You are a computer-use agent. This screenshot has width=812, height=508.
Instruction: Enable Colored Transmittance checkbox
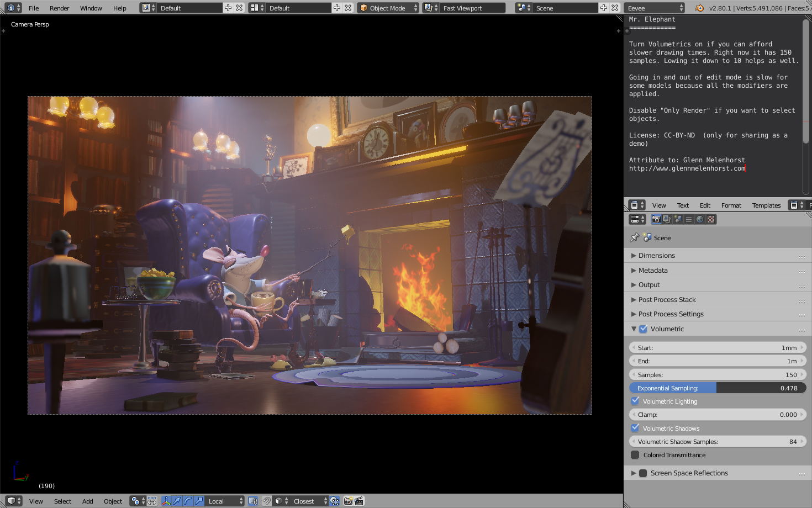pos(635,455)
